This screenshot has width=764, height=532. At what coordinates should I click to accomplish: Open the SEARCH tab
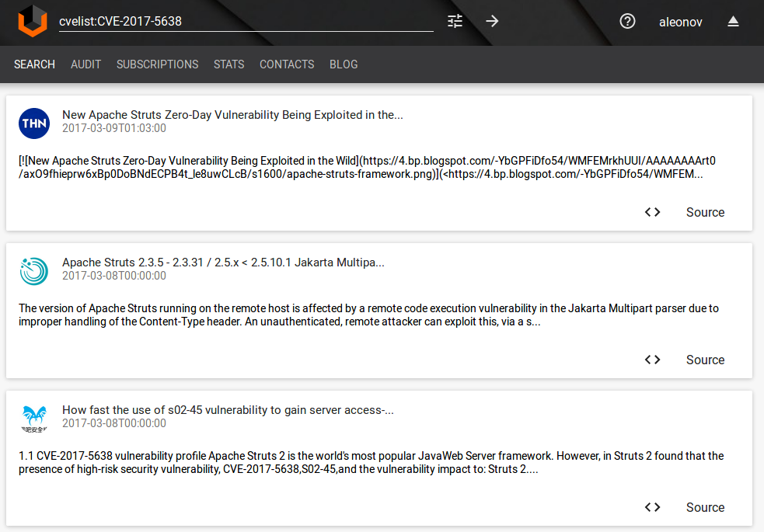35,64
